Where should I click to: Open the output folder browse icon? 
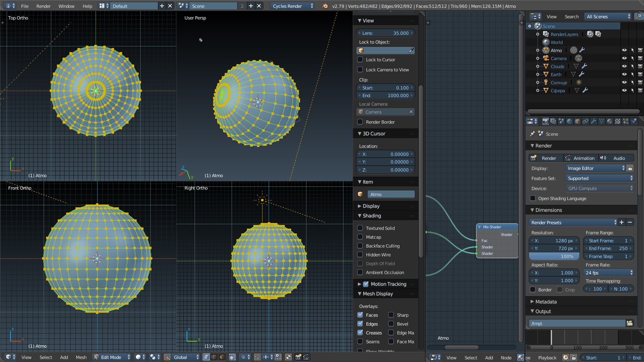tap(630, 323)
